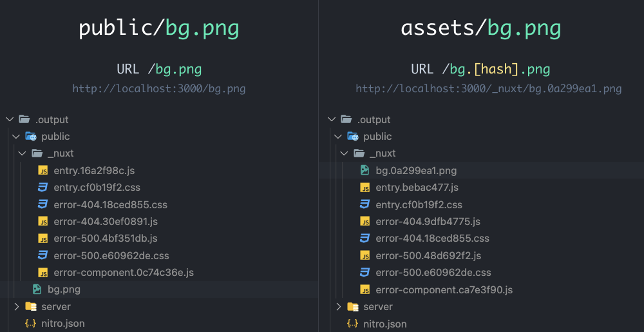The height and width of the screenshot is (332, 644).
Task: Collapse the right public folder chevron
Action: point(337,137)
